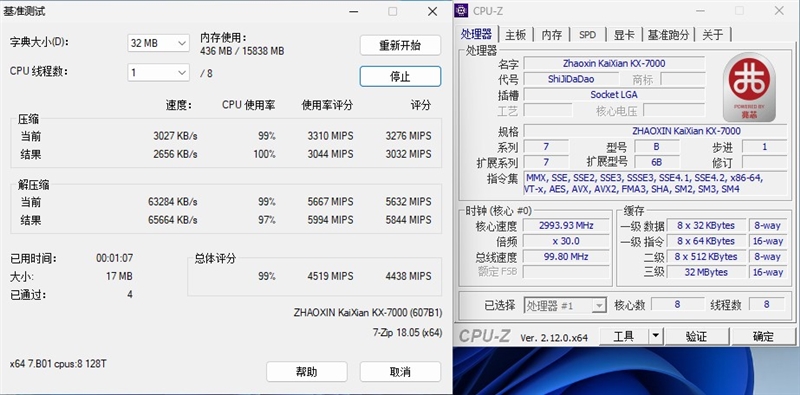Click the 工具 tools button in CPU-Z
Screen dimensions: 800x395
tap(623, 336)
